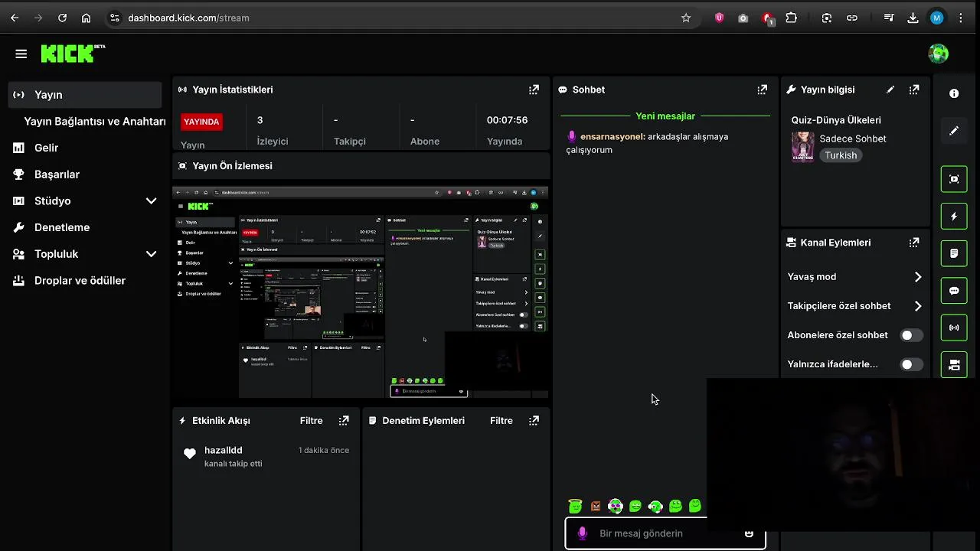Open Takipçilere özel sohbet options arrow

coord(918,306)
